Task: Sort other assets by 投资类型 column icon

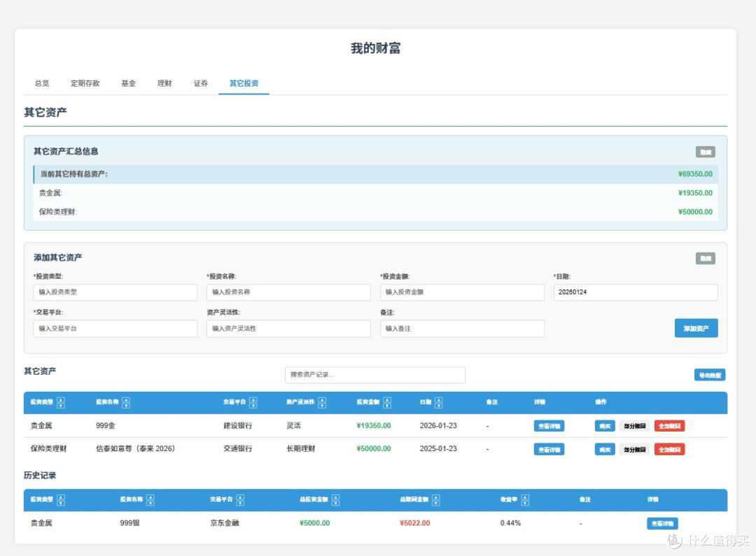Action: point(61,402)
